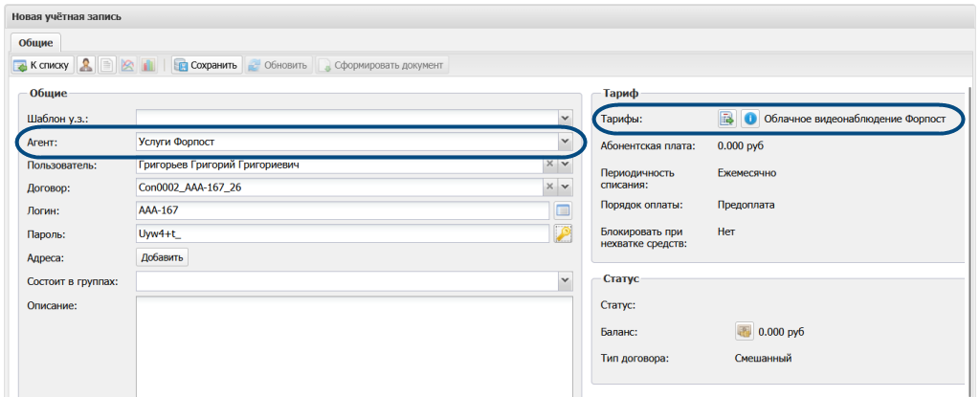Open the 'Агент' dropdown arrow

point(565,143)
